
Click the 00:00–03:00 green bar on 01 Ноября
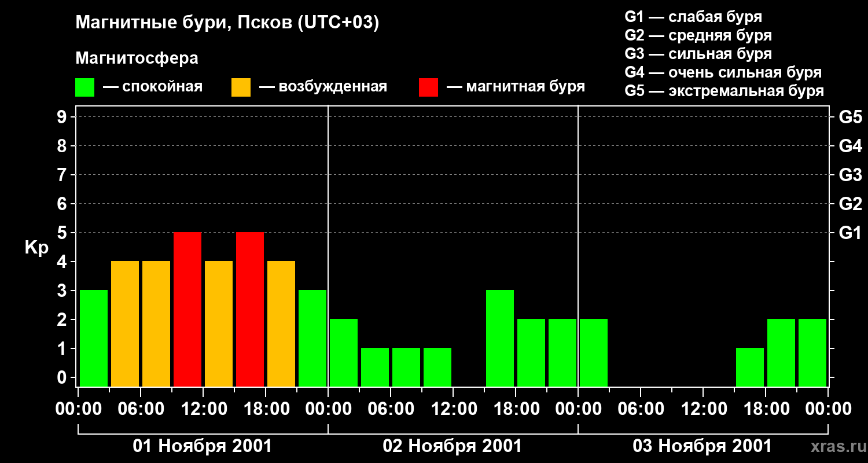(x=94, y=338)
